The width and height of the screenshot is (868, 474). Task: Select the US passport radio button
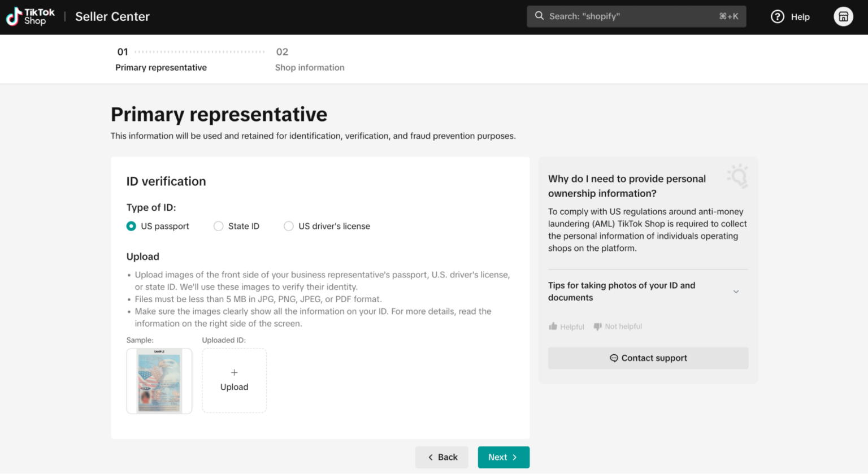click(x=131, y=225)
